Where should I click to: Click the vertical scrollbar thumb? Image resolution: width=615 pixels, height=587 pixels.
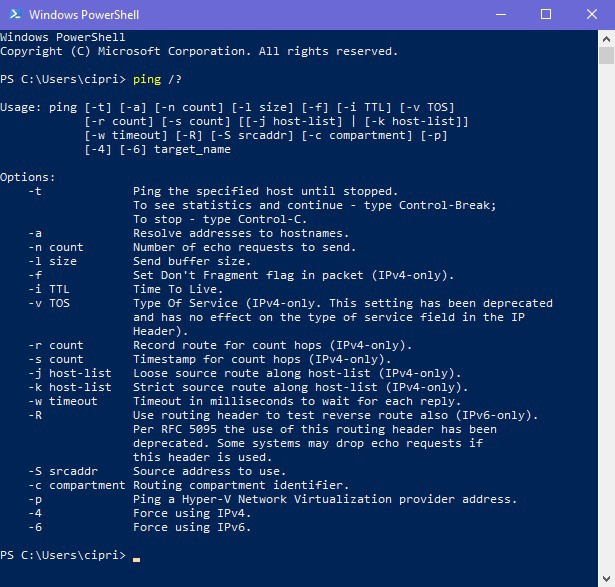coord(606,55)
